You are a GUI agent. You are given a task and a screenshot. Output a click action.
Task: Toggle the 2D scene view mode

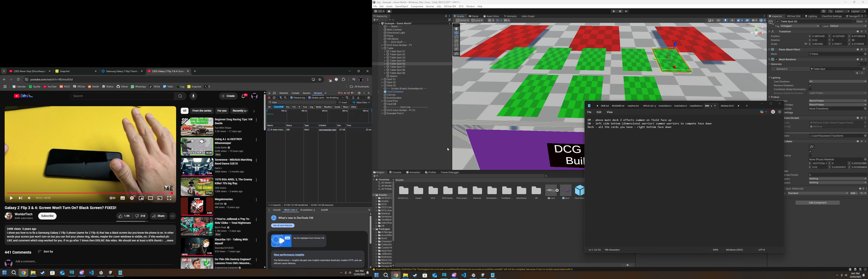[718, 21]
